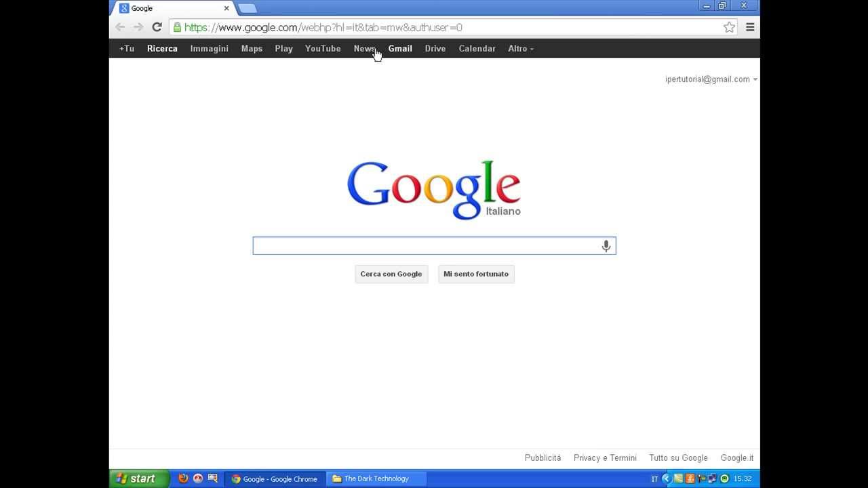
Task: Close the Google tab
Action: pos(226,8)
